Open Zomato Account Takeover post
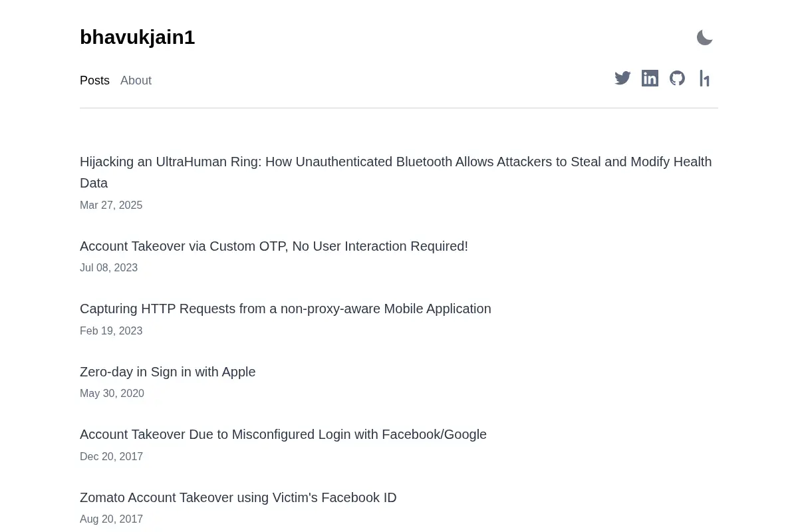 tap(238, 497)
